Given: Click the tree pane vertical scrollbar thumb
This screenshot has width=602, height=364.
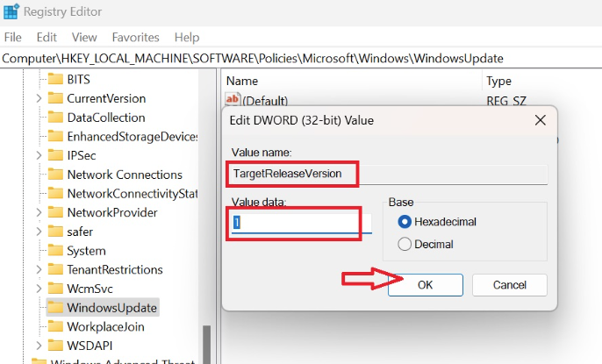Looking at the screenshot, I should 206,345.
